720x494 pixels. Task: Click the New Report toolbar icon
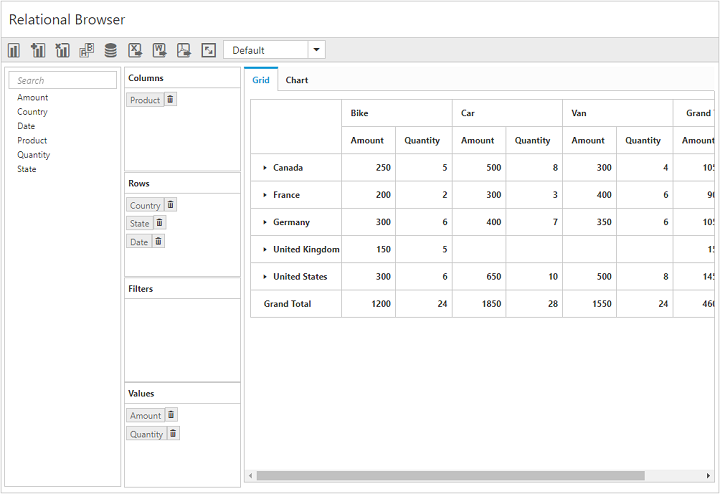click(14, 50)
